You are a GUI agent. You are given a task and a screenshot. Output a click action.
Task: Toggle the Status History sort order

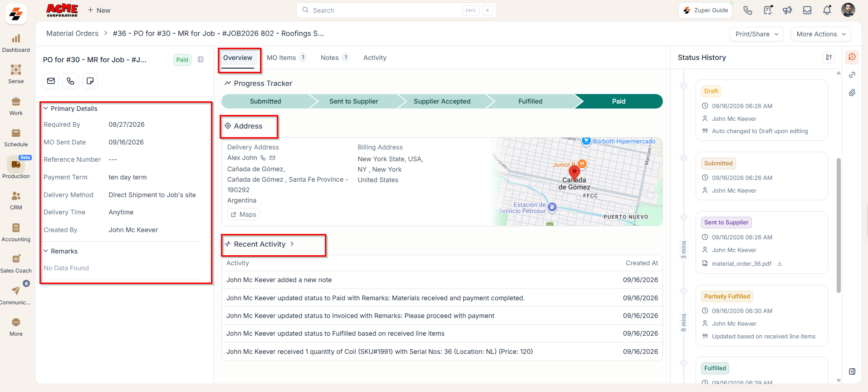click(829, 57)
